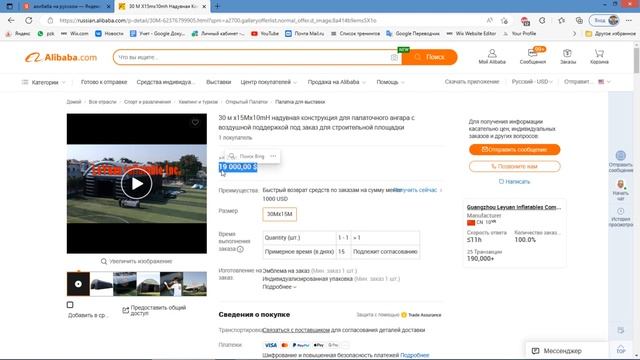Open the browser profile button
This screenshot has height=360, width=640.
(605, 20)
